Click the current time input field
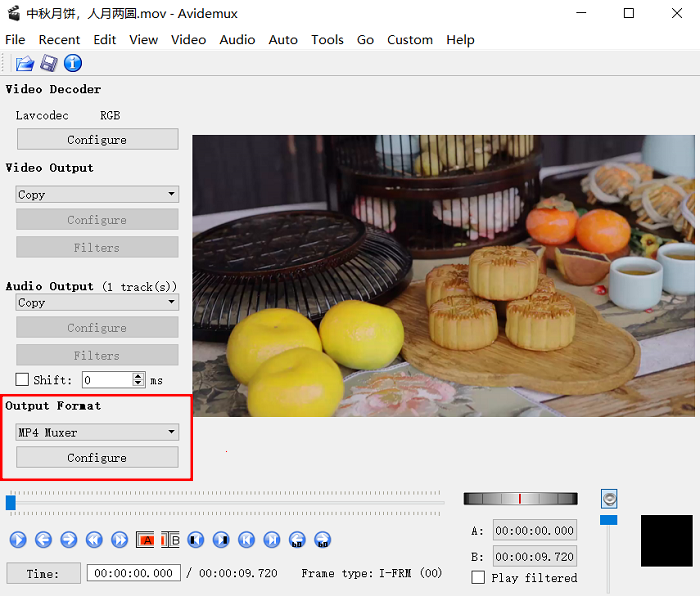The width and height of the screenshot is (700, 596). click(133, 573)
